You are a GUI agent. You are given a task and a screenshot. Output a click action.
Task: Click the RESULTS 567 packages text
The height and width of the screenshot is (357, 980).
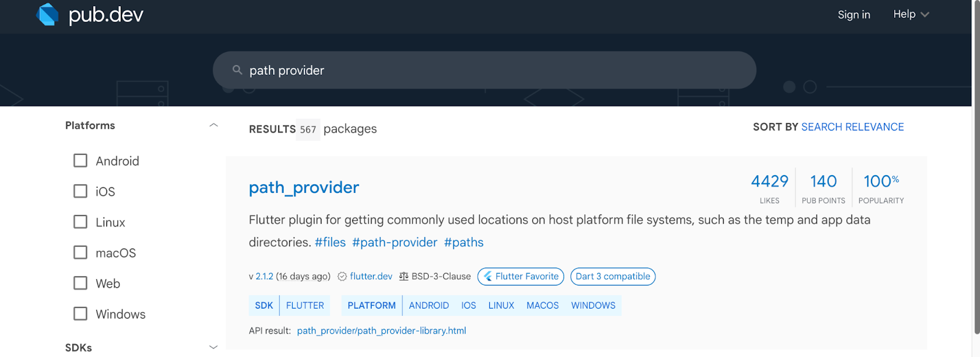(312, 129)
